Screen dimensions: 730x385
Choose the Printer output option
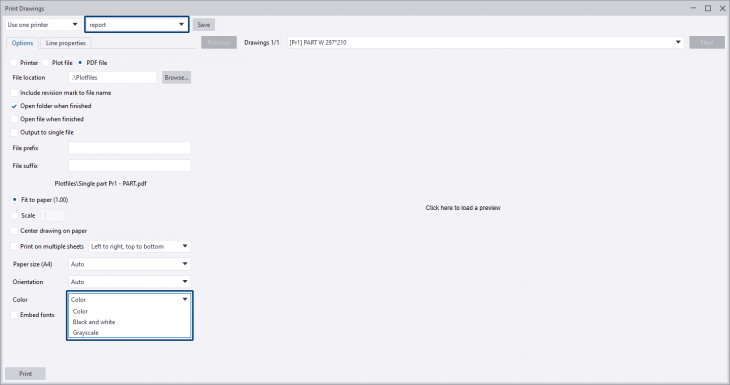pos(14,62)
